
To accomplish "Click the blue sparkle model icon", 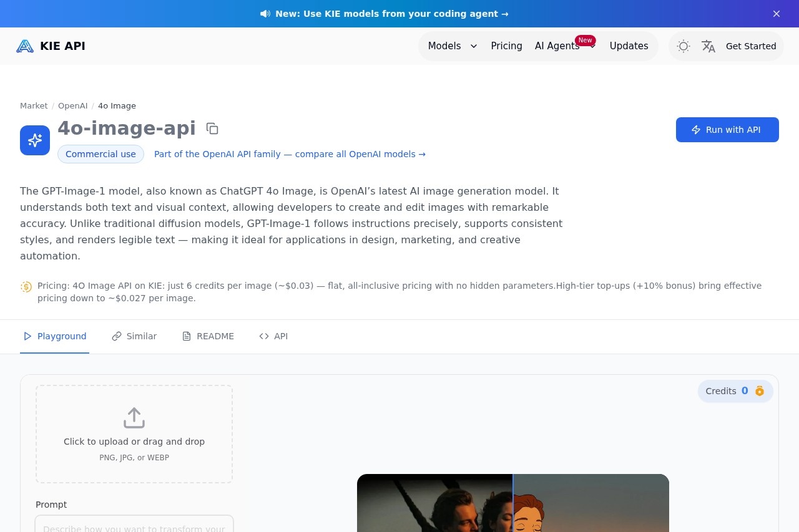I will tap(35, 140).
